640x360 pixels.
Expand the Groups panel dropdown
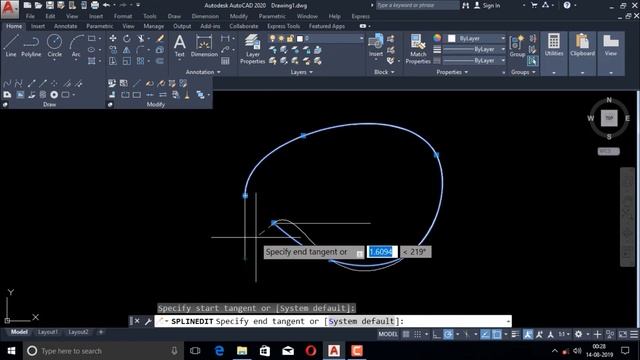click(x=523, y=72)
